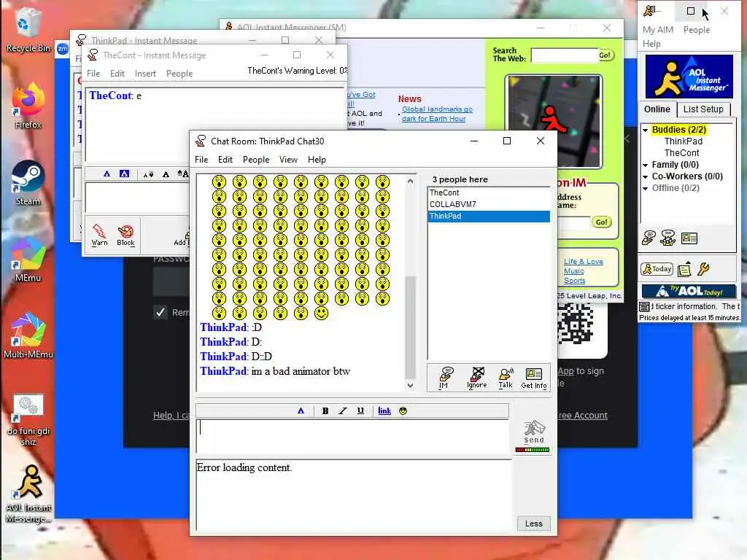Click the buddy info card icon in Buddy List
Screen dimensions: 747x560
pyautogui.click(x=689, y=238)
